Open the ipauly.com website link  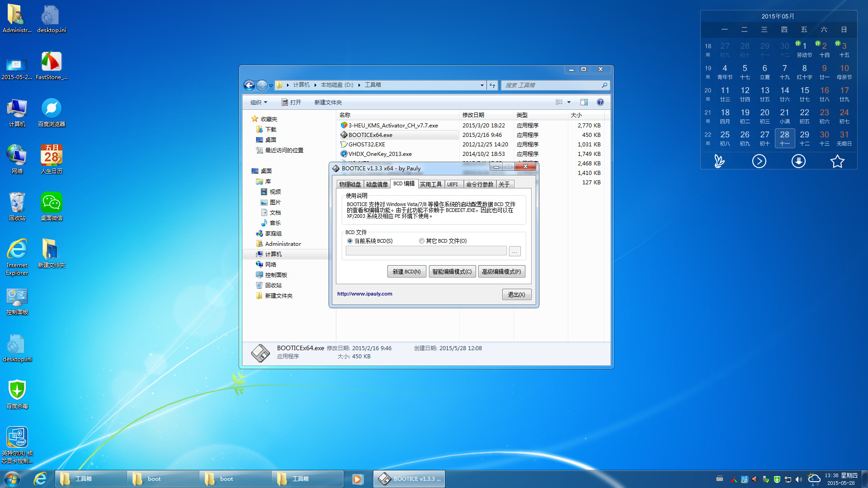[x=364, y=294]
